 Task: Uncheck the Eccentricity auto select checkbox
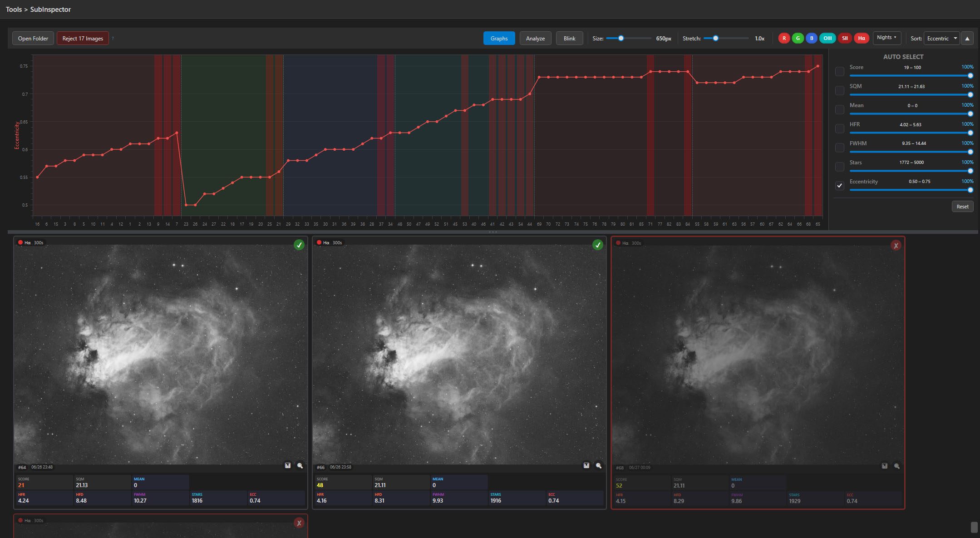839,186
